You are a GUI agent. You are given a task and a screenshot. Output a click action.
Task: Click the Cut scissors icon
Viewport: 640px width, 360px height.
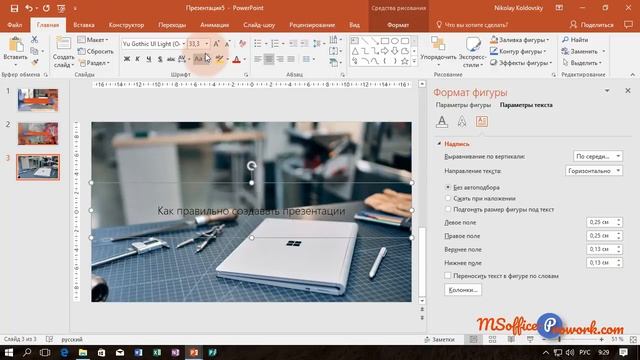click(34, 40)
